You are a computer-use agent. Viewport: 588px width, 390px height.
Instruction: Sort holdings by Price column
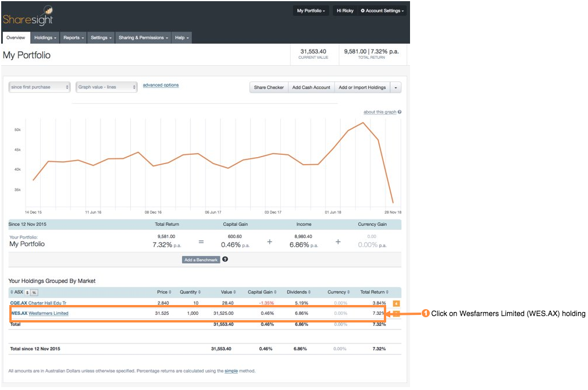click(164, 292)
